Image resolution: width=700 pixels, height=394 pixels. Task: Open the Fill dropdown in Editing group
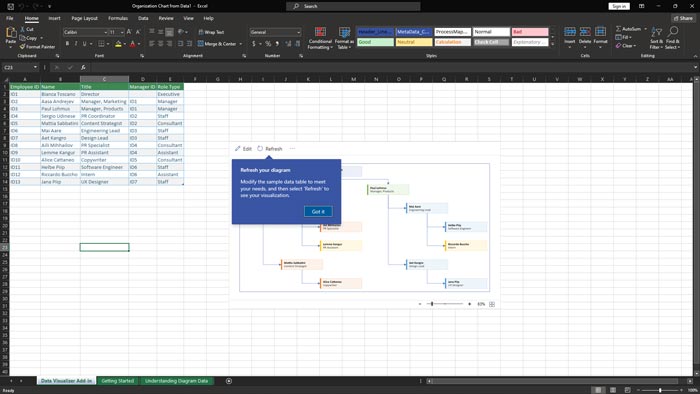click(x=623, y=37)
